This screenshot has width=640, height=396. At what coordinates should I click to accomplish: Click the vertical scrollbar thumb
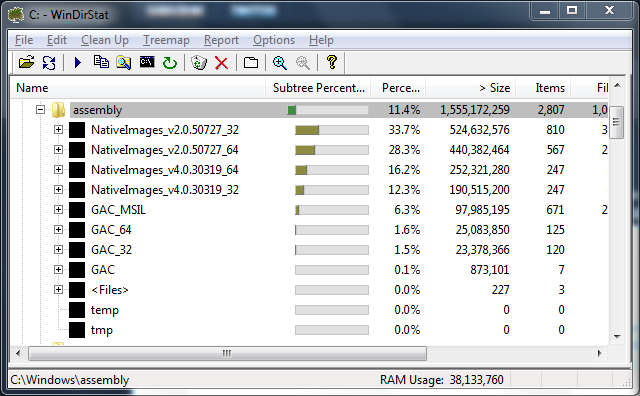617,122
